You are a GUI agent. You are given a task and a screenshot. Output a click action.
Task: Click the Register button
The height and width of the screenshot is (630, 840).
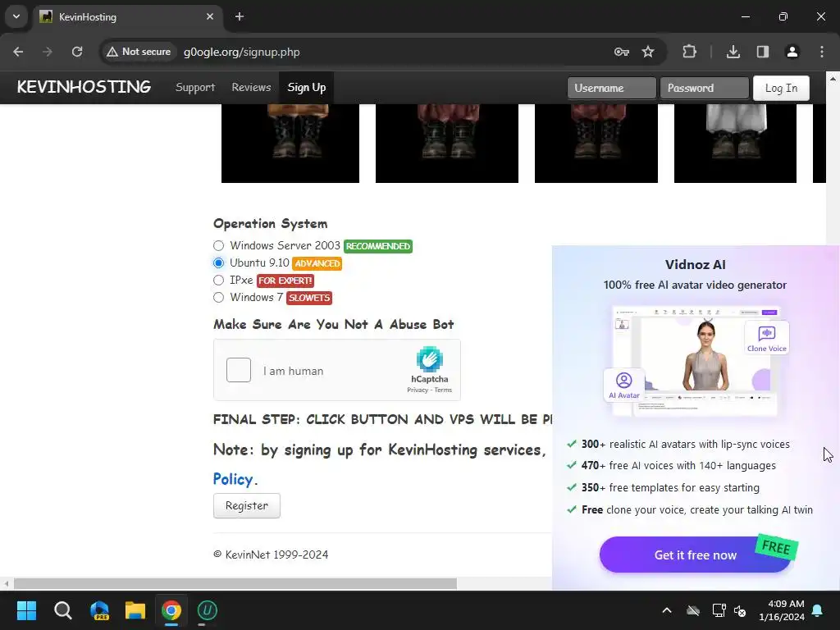coord(246,505)
